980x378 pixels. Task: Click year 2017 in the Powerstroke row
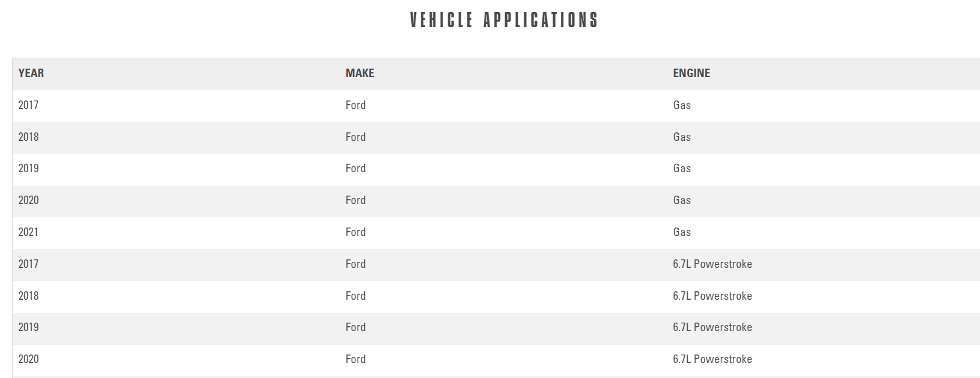pyautogui.click(x=28, y=264)
